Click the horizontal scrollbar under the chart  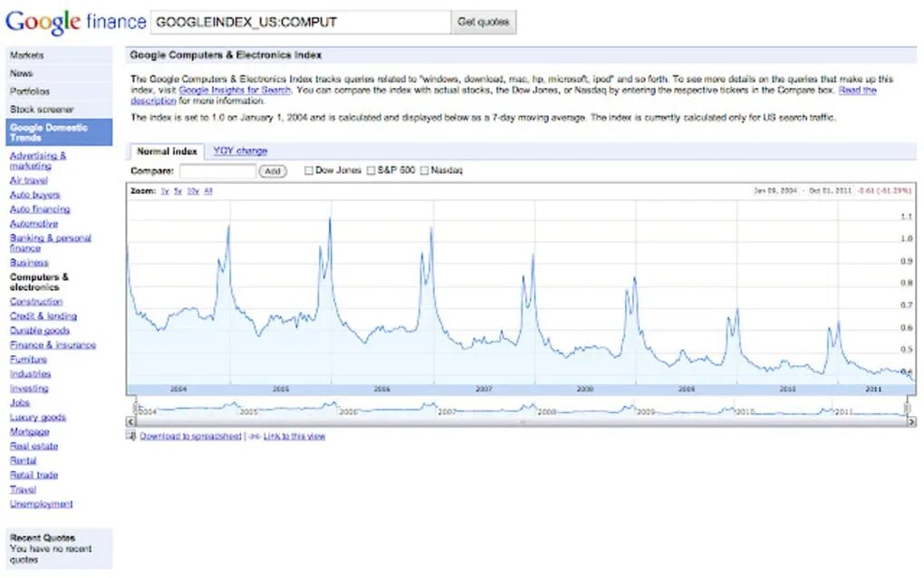click(x=521, y=421)
